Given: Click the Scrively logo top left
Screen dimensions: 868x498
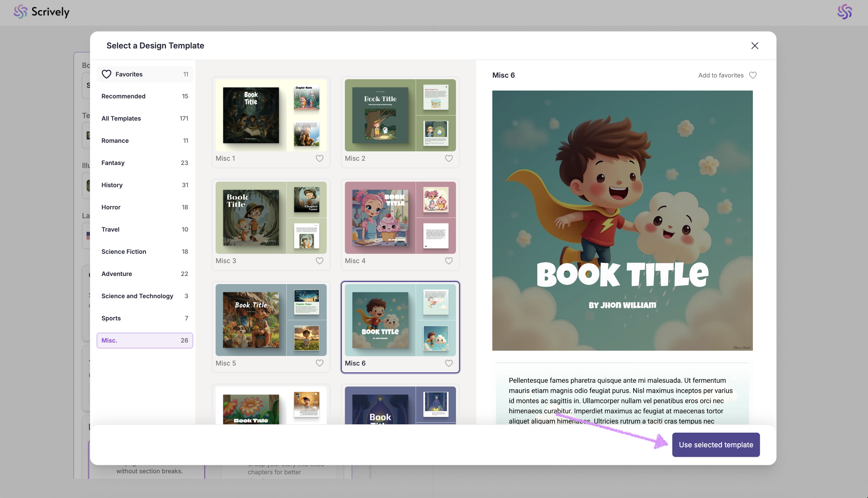Looking at the screenshot, I should (x=41, y=12).
